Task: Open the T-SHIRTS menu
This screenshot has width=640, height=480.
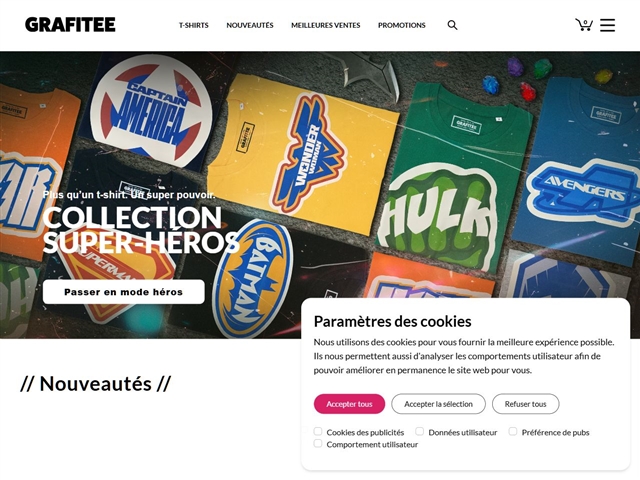Action: (193, 25)
